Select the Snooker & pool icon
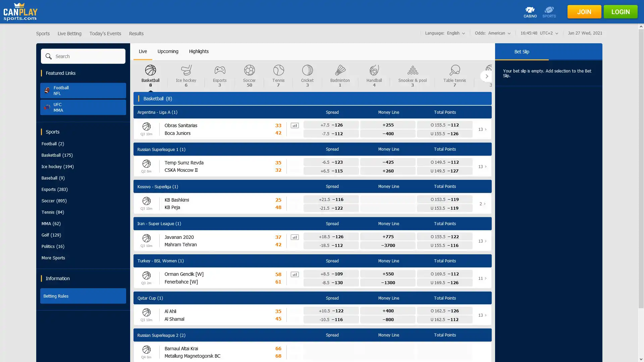The width and height of the screenshot is (644, 362). tap(413, 70)
